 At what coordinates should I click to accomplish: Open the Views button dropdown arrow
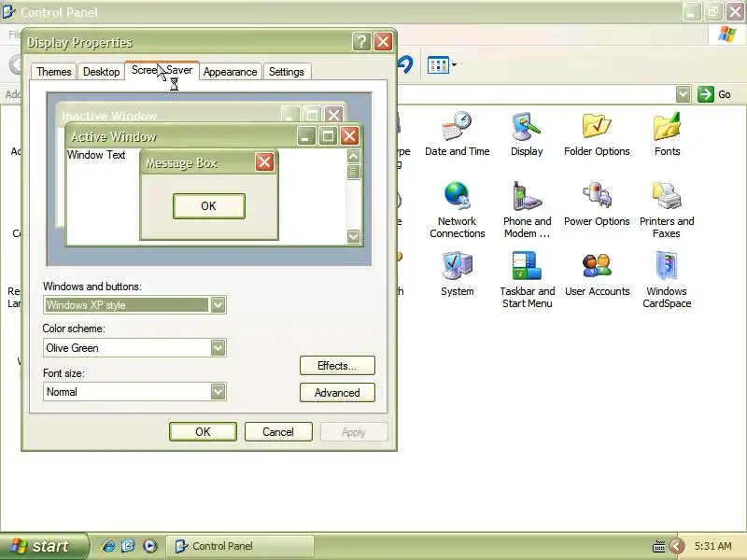click(x=454, y=64)
